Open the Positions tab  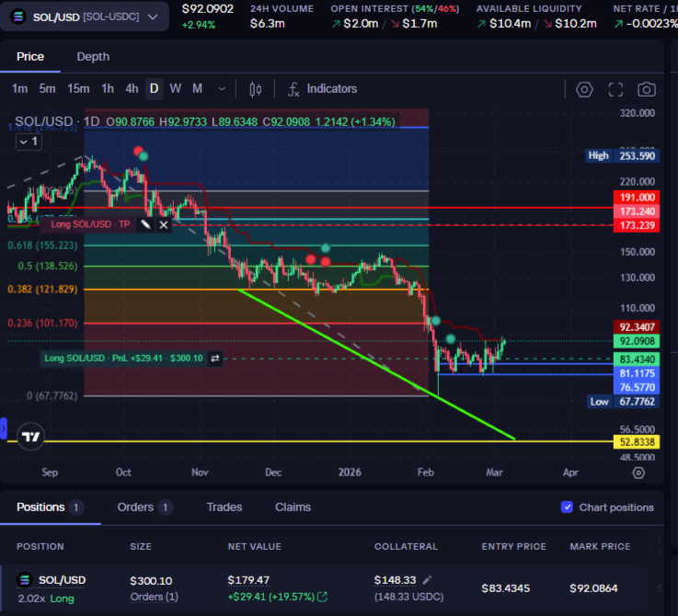click(50, 508)
